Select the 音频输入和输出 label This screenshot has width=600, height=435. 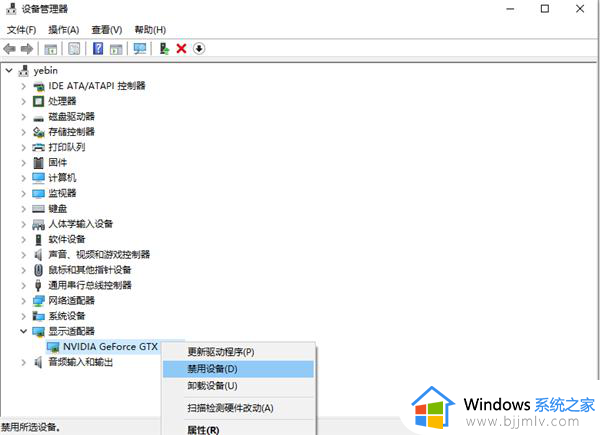tap(81, 362)
